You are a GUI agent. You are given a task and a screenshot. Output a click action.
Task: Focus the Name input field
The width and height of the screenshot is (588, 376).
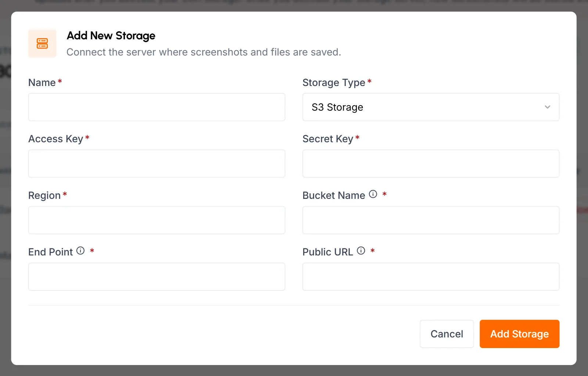click(x=157, y=107)
